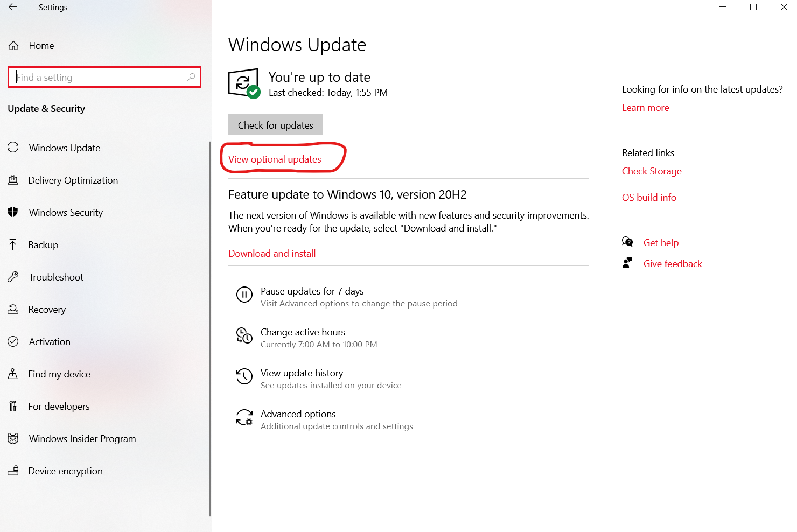Click the Activation checkmark circle icon
The height and width of the screenshot is (532, 797).
pyautogui.click(x=13, y=341)
